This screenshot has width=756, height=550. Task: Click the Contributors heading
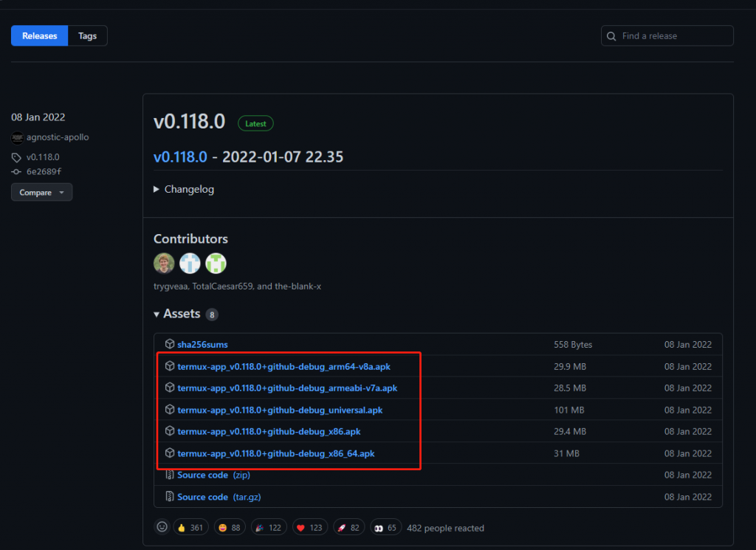click(x=190, y=239)
